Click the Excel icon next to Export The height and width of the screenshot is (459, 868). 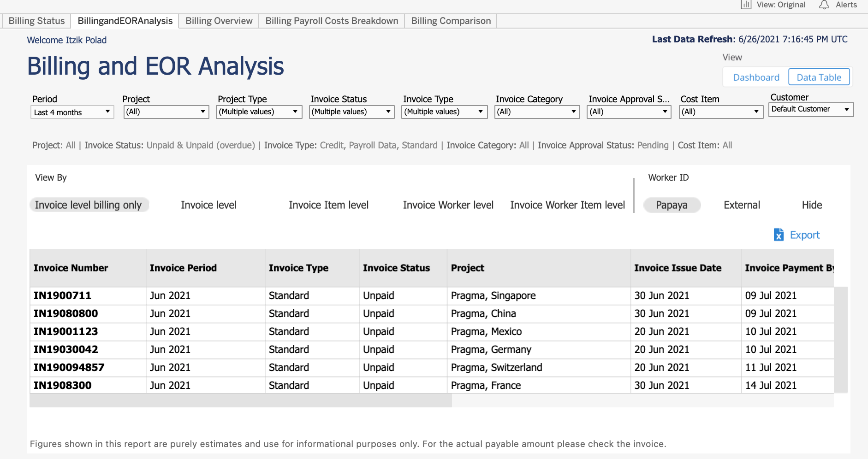click(779, 235)
